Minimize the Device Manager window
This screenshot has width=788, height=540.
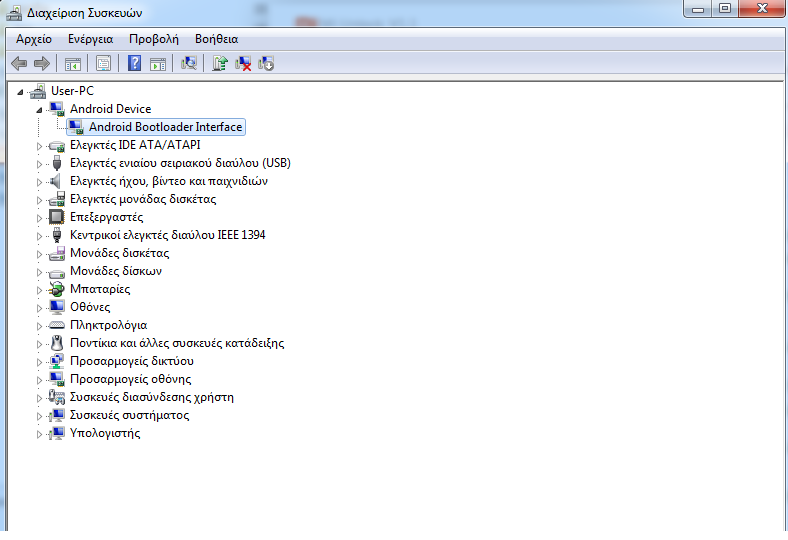tap(698, 9)
